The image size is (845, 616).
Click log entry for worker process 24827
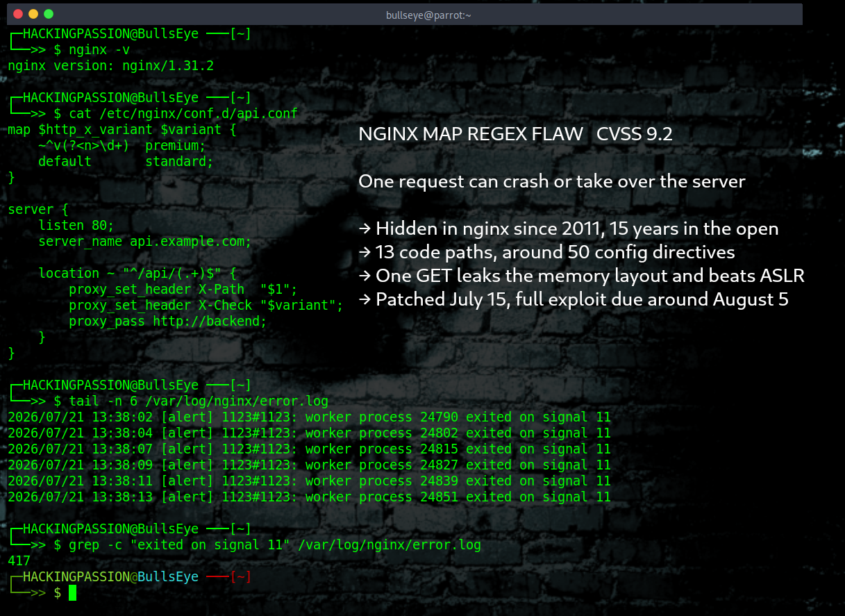point(309,465)
